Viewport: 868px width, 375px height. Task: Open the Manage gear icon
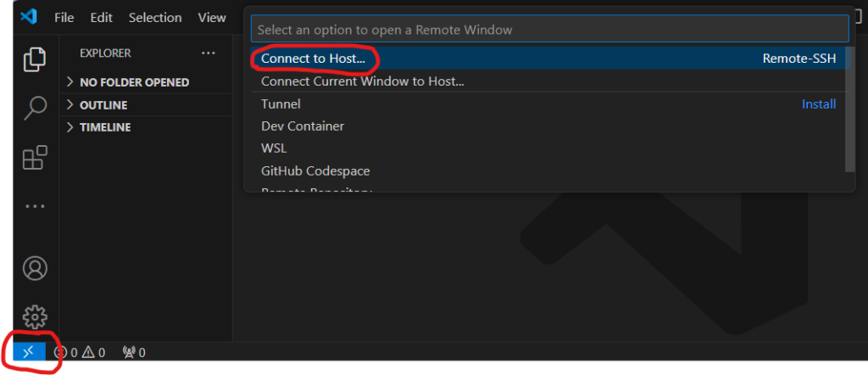tap(34, 316)
